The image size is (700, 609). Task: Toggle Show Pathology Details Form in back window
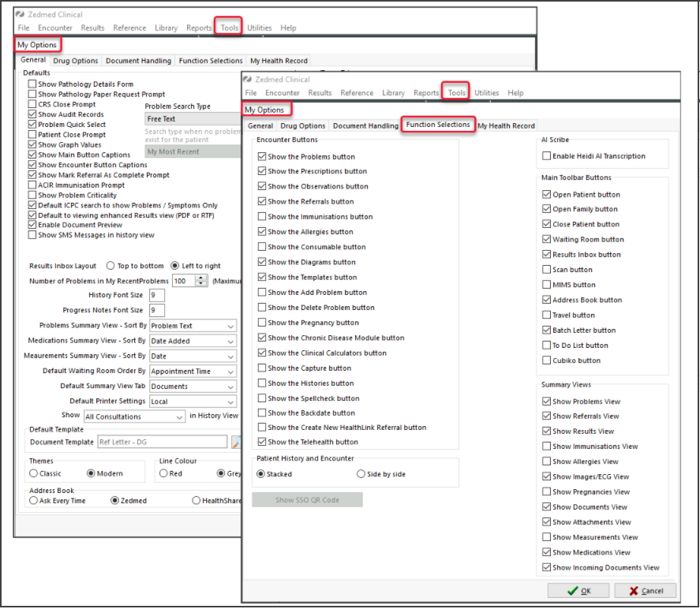(32, 84)
